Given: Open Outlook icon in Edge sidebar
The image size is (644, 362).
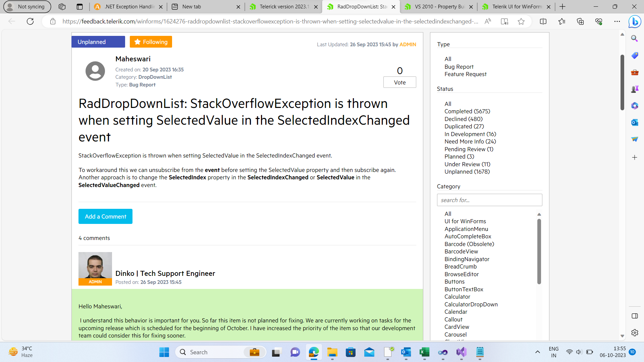Looking at the screenshot, I should [635, 122].
